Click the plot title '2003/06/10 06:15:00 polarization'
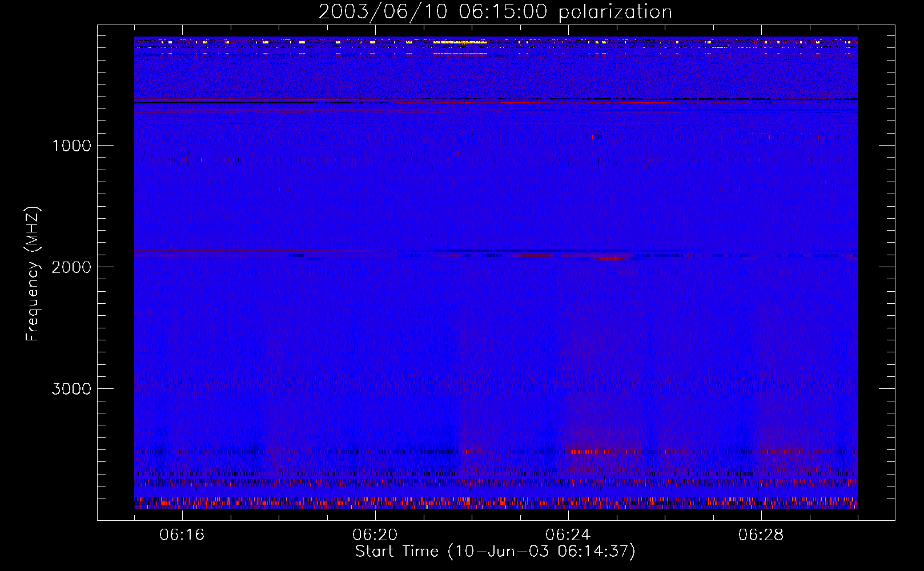The width and height of the screenshot is (924, 571). (x=495, y=12)
